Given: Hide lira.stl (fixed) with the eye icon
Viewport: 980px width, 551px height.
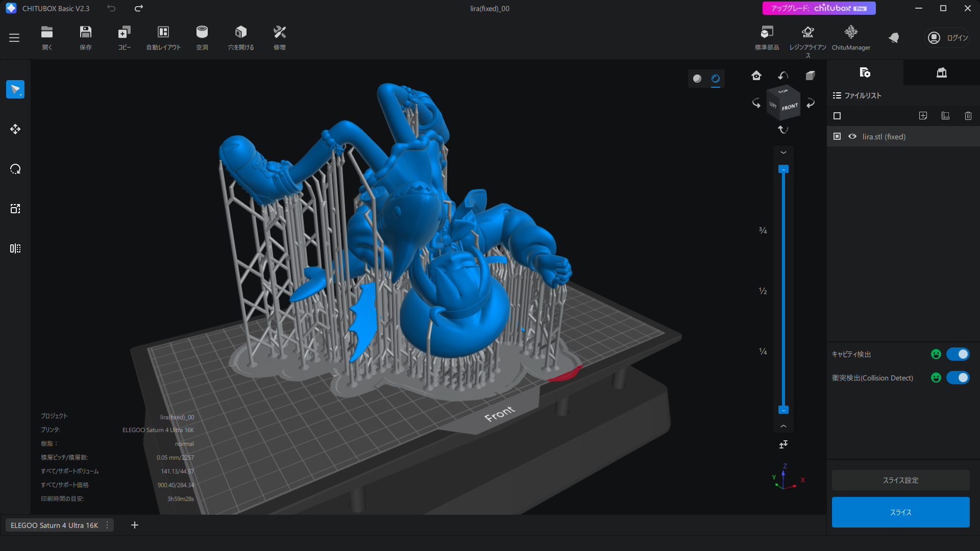Looking at the screenshot, I should 852,136.
